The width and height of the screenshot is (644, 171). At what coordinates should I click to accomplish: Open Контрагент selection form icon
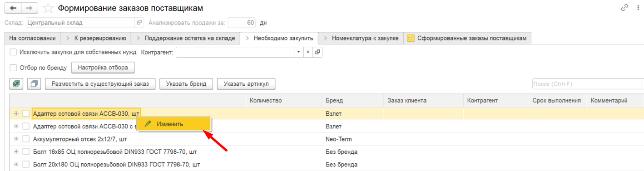click(x=317, y=52)
